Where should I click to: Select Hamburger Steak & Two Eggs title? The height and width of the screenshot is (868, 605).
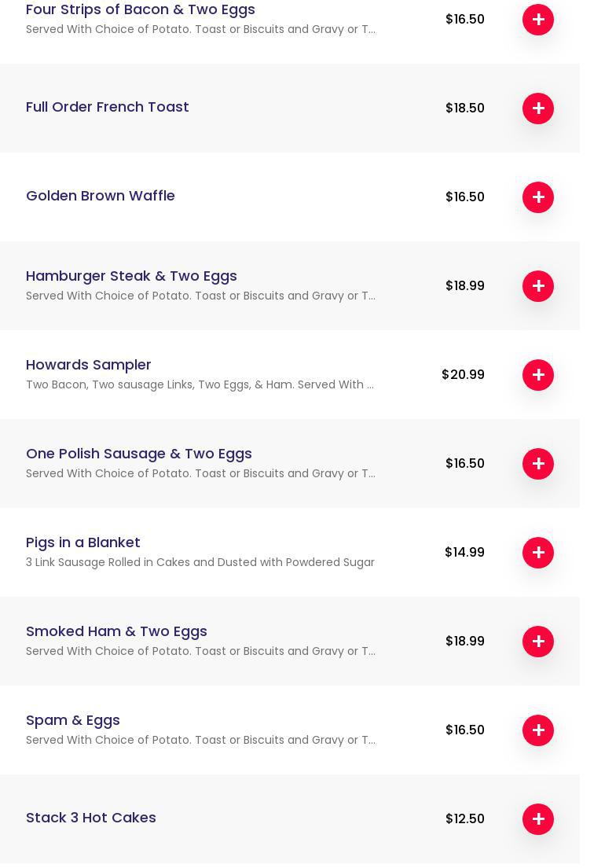(131, 276)
